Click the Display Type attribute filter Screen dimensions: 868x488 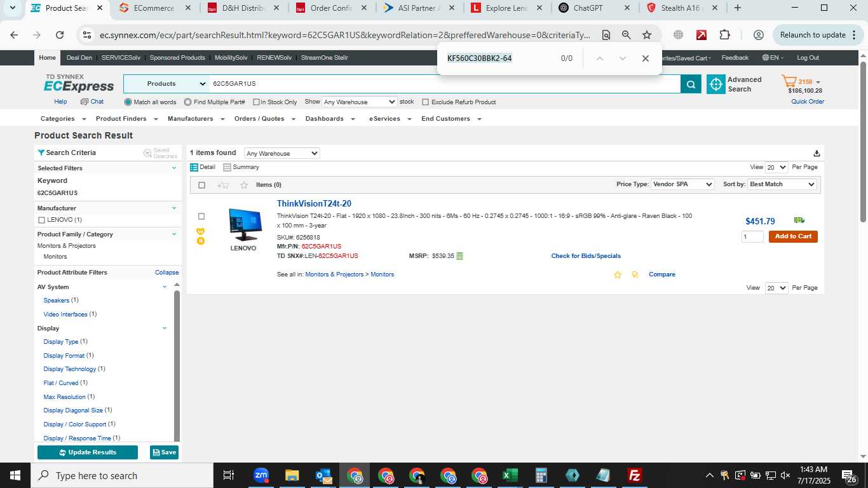61,342
